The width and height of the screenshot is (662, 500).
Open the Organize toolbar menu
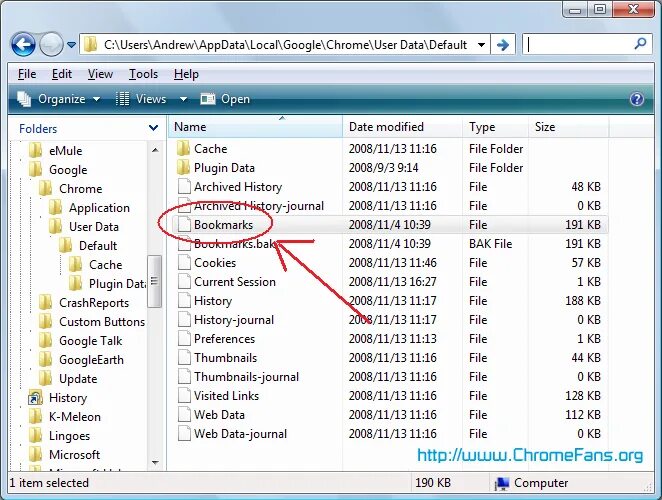pos(59,99)
